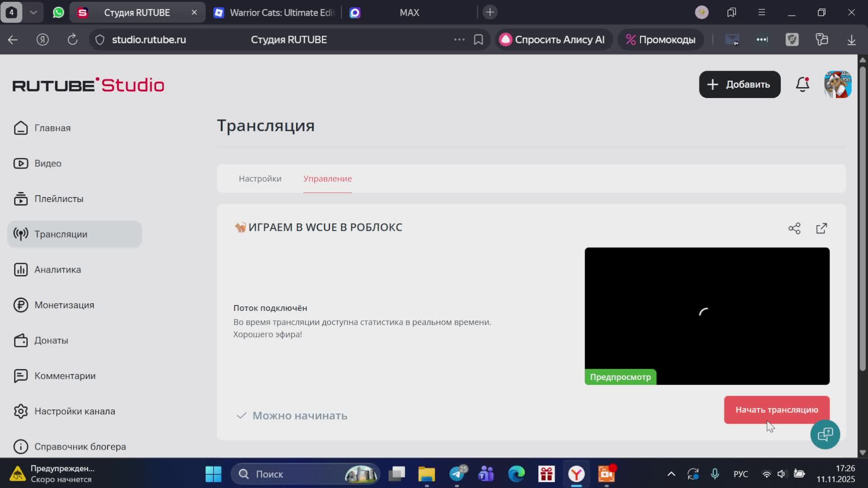Switch to the Настройки tab
This screenshot has height=488, width=868.
pyautogui.click(x=259, y=178)
